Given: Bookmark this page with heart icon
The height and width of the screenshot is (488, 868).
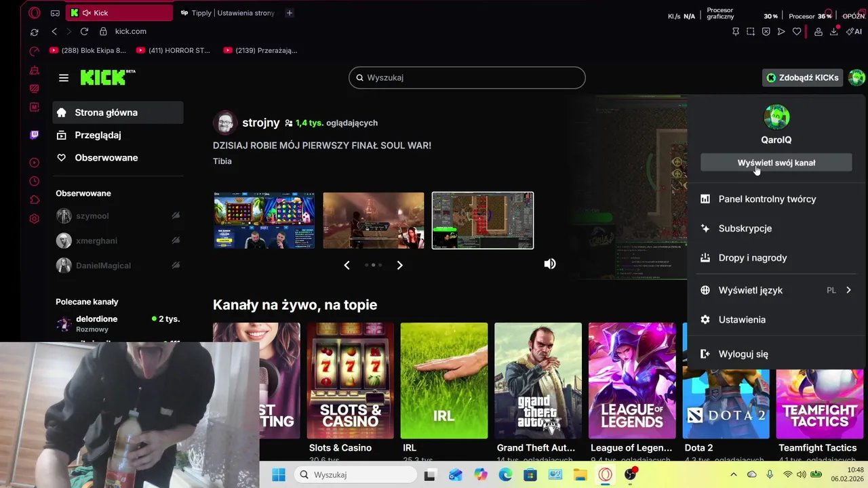Looking at the screenshot, I should tap(797, 31).
